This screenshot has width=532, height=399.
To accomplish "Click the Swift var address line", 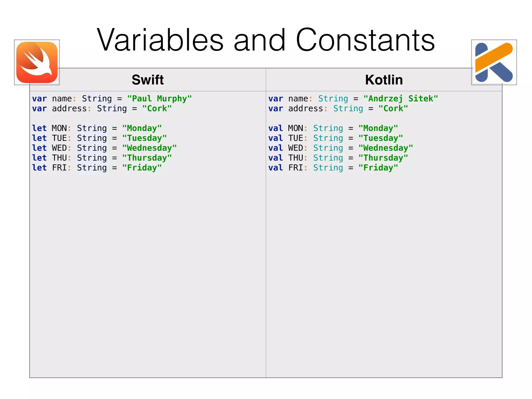I will pos(102,109).
